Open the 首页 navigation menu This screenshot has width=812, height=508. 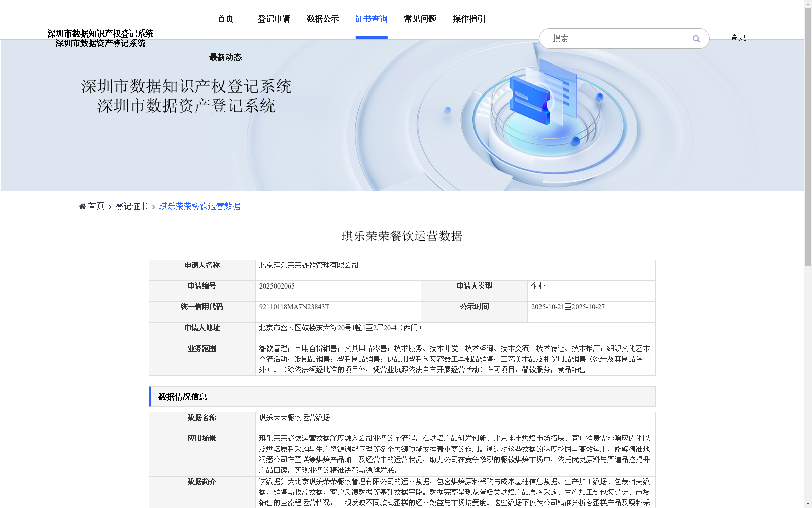225,19
